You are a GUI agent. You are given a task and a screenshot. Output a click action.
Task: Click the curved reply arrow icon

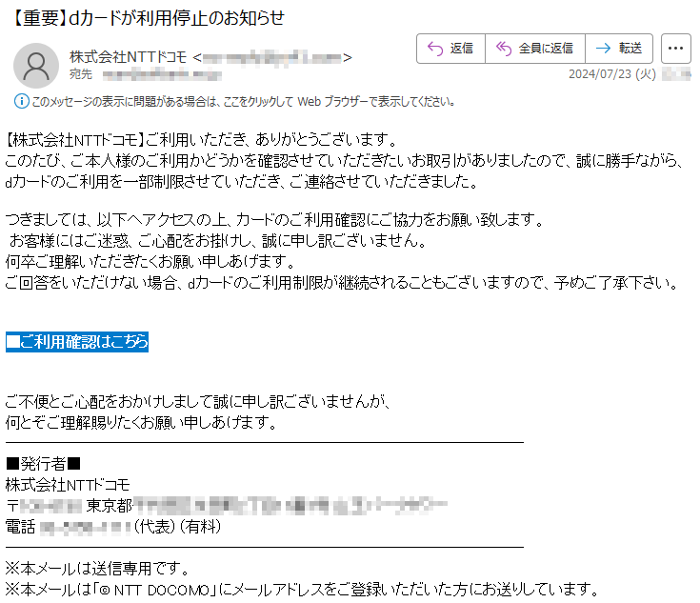[435, 49]
